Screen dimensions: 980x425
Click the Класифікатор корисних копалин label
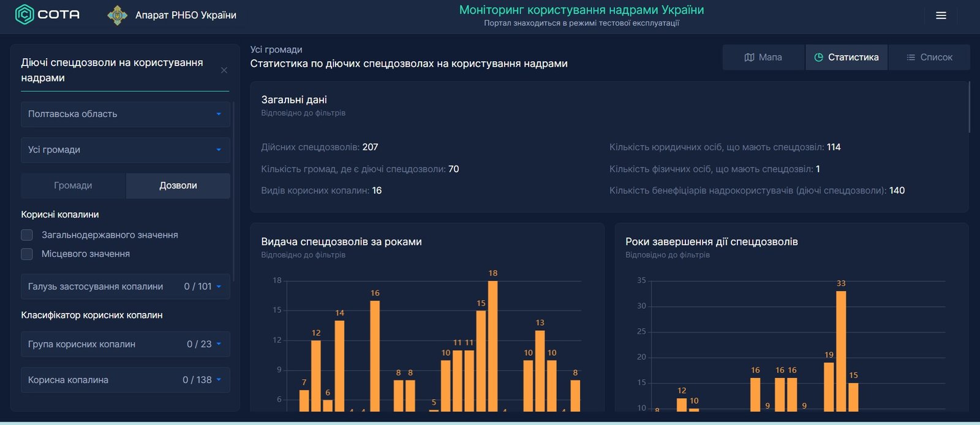pos(92,315)
